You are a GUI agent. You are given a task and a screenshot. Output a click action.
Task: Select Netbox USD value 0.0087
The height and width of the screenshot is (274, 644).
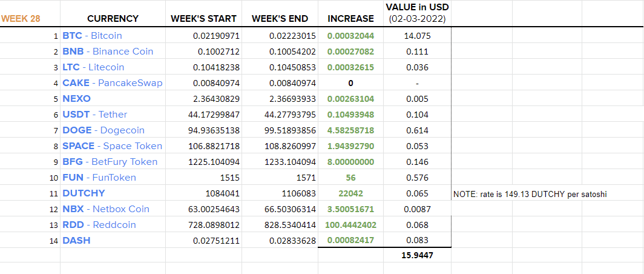pyautogui.click(x=417, y=209)
